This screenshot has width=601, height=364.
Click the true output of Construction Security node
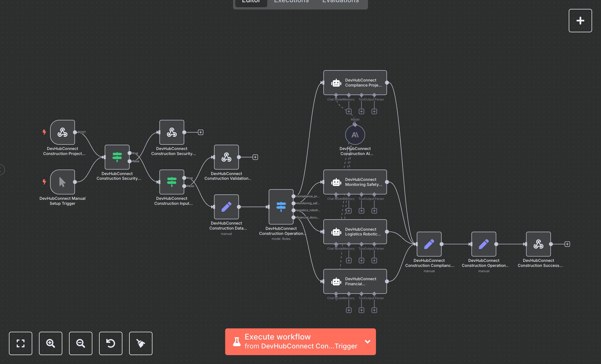point(130,153)
